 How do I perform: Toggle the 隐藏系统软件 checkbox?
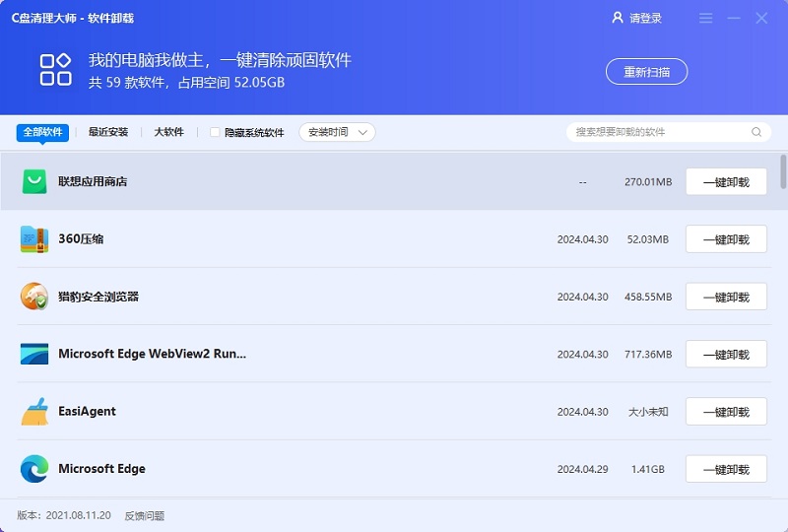click(215, 132)
